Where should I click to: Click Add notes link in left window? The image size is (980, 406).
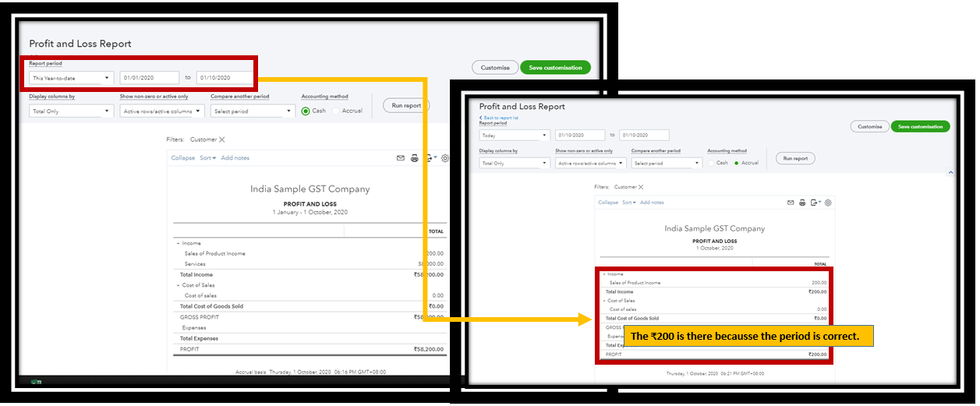(235, 158)
